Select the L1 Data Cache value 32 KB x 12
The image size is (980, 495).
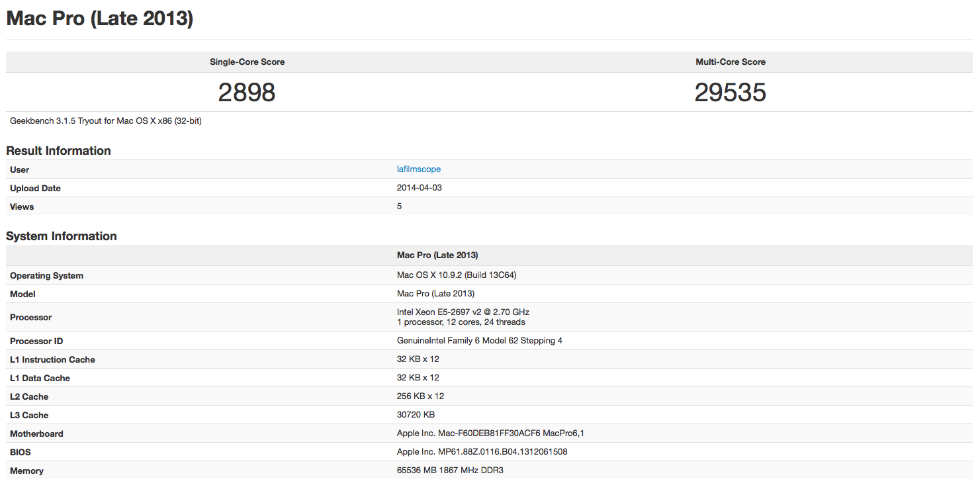pyautogui.click(x=418, y=378)
